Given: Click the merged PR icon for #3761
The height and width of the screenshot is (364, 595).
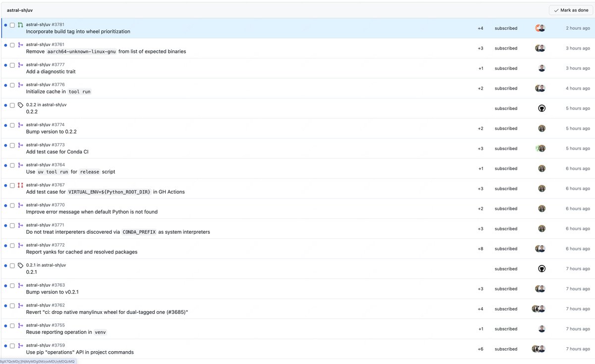Looking at the screenshot, I should (20, 45).
